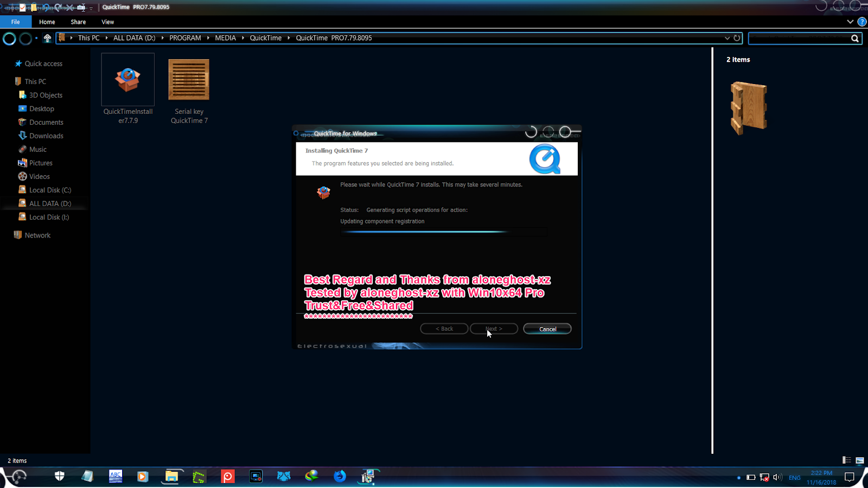This screenshot has height=488, width=868.
Task: Open the View ribbon tab
Action: (x=107, y=22)
